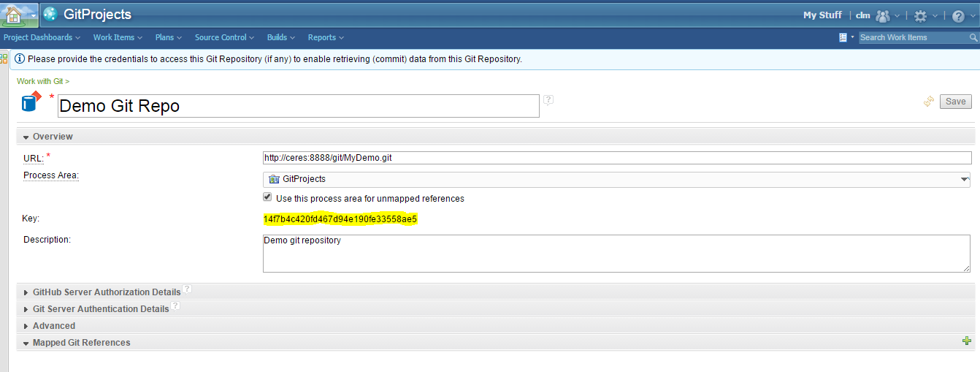Image resolution: width=980 pixels, height=372 pixels.
Task: Click the Help question mark icon
Action: (958, 15)
